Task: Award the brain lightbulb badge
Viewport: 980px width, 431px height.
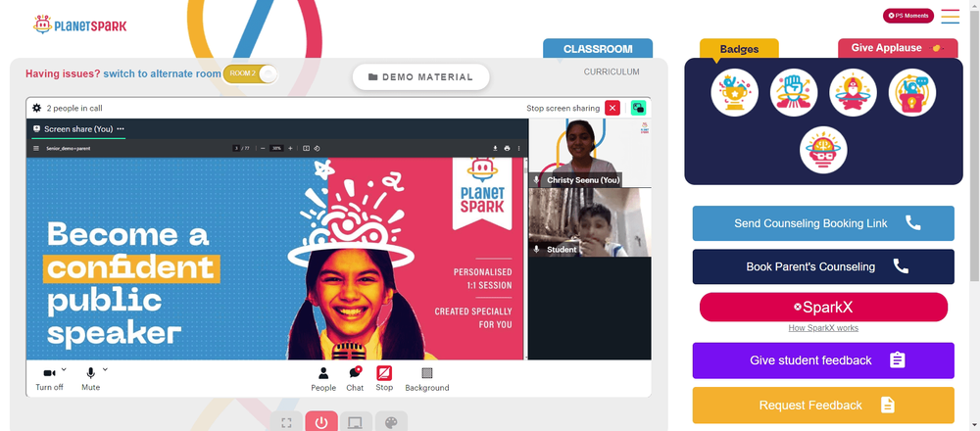Action: point(823,150)
